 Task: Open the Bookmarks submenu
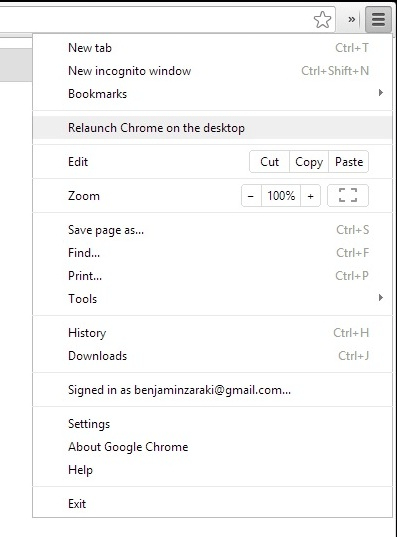(x=212, y=94)
